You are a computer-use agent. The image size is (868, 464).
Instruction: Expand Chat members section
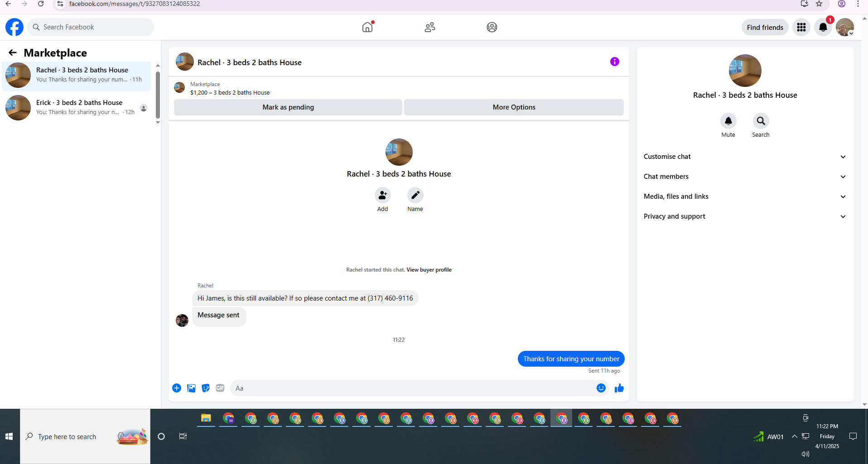tap(745, 177)
